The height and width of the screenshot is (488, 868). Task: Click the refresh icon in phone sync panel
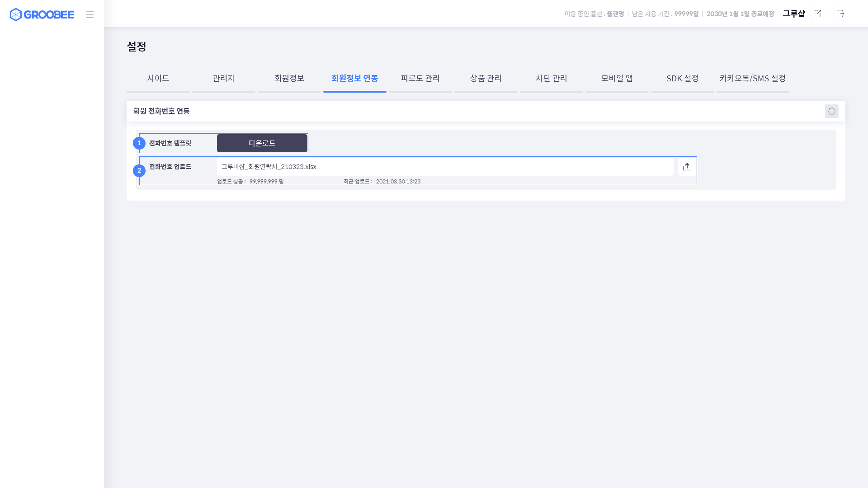pyautogui.click(x=831, y=111)
